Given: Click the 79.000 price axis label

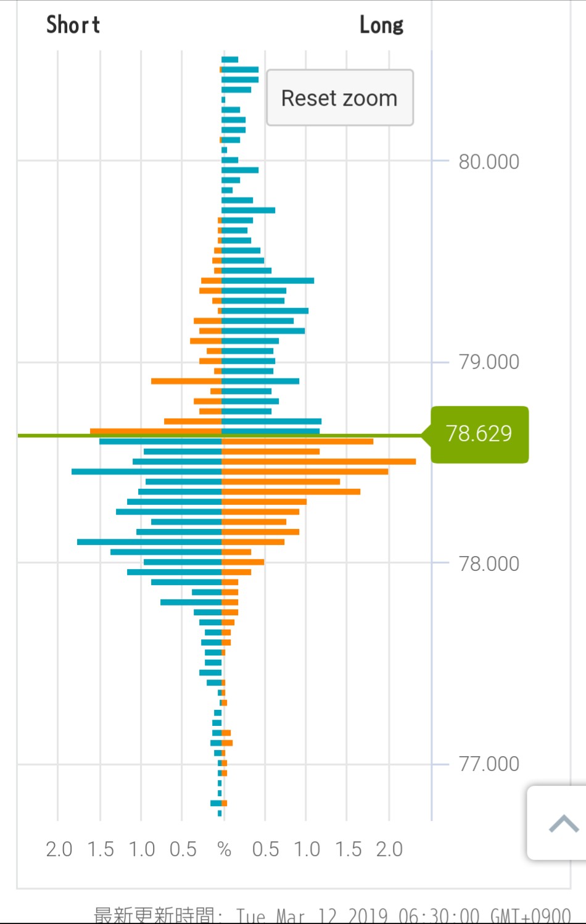Looking at the screenshot, I should pyautogui.click(x=489, y=362).
